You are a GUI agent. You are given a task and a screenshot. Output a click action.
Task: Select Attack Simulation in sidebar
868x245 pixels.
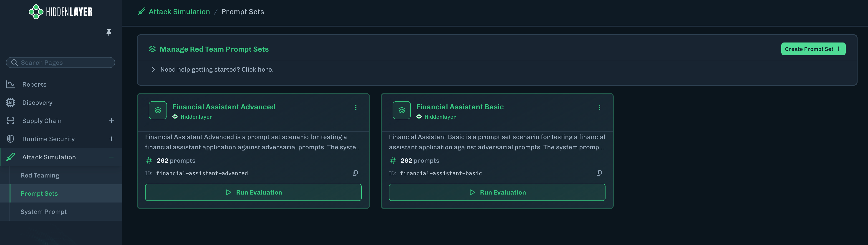[x=49, y=157]
